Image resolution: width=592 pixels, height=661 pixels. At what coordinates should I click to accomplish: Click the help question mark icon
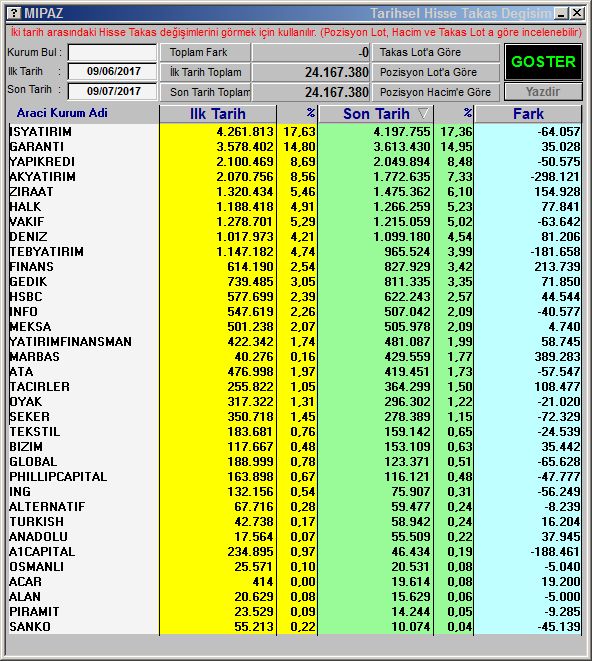[14, 13]
